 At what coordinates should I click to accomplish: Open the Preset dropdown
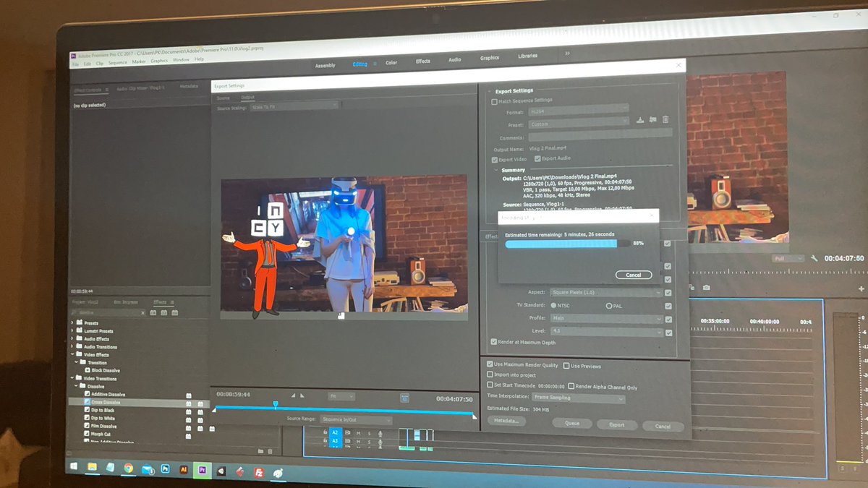click(578, 124)
